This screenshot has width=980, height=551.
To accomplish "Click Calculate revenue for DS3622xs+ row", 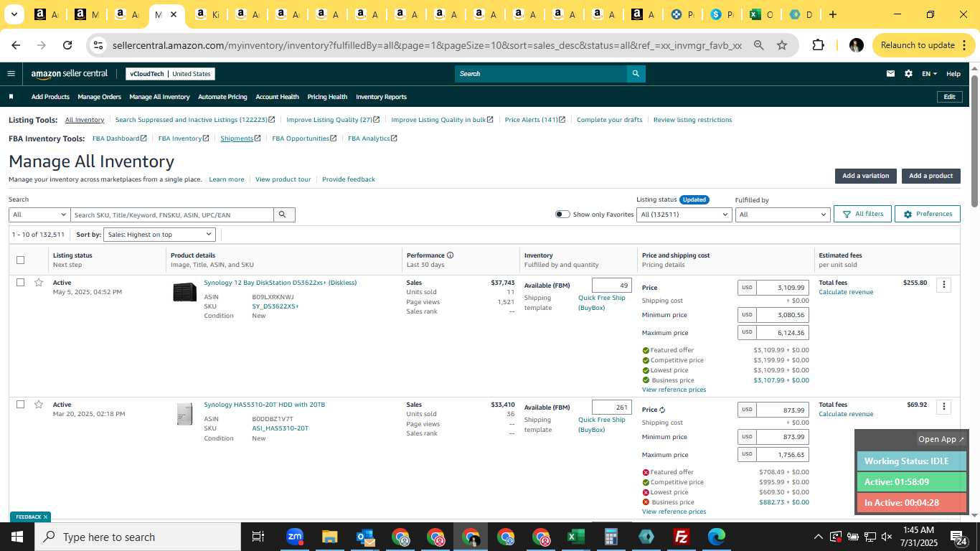I will pos(846,292).
